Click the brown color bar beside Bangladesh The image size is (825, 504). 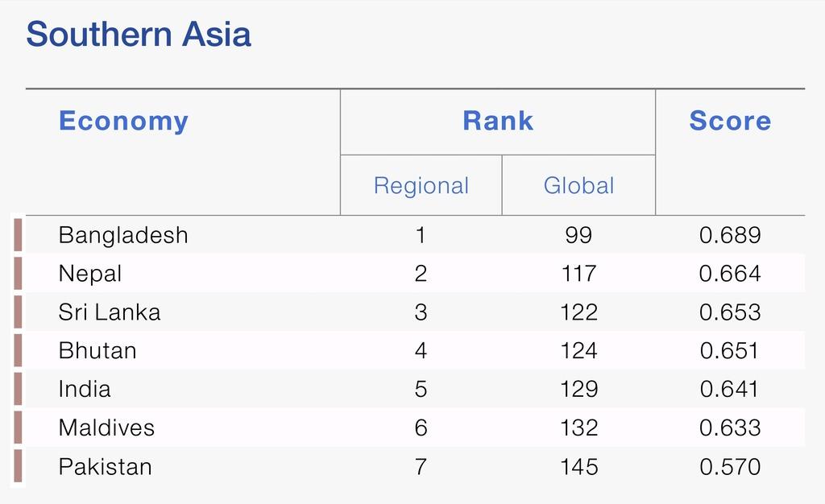click(x=18, y=235)
